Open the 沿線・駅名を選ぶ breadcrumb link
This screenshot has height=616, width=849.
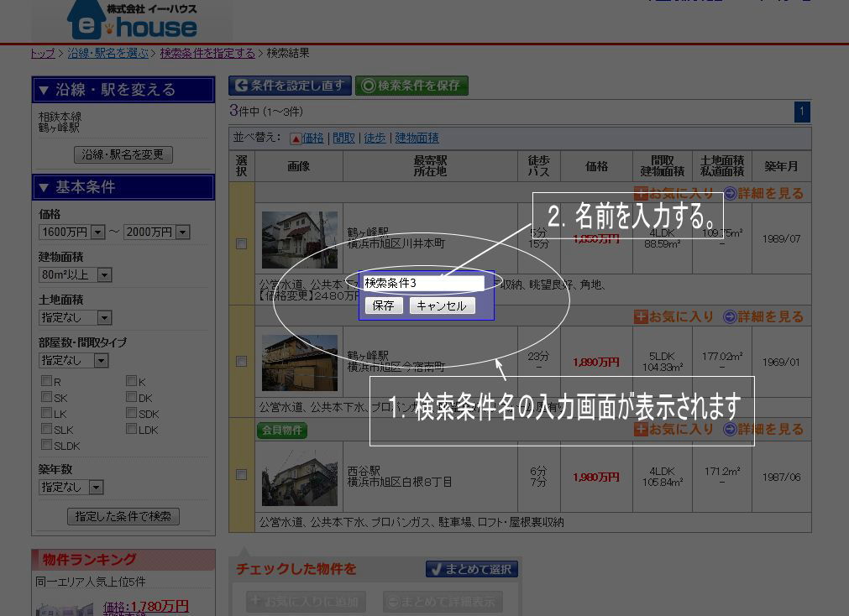point(107,53)
